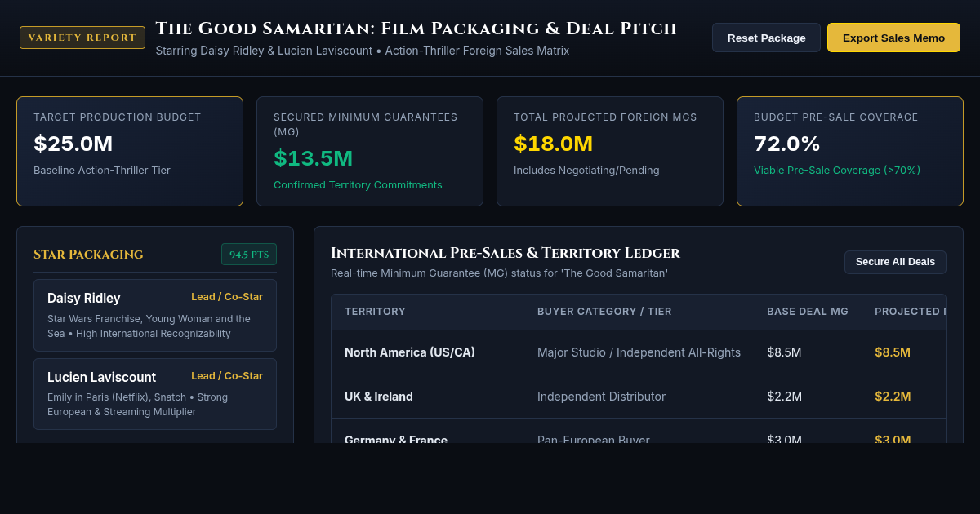
Task: Select UK & Ireland territory row
Action: 639,397
